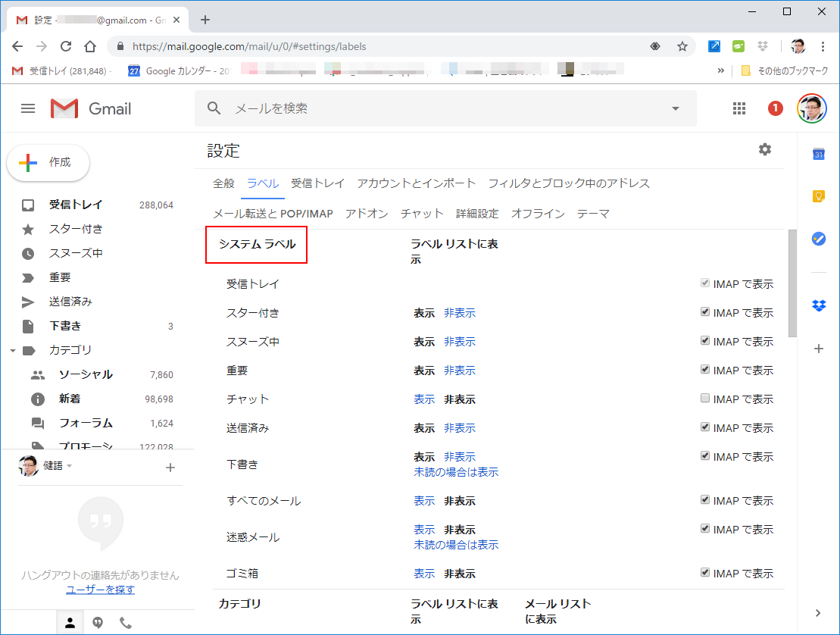840x635 pixels.
Task: Click the browser address bar
Action: (x=303, y=45)
